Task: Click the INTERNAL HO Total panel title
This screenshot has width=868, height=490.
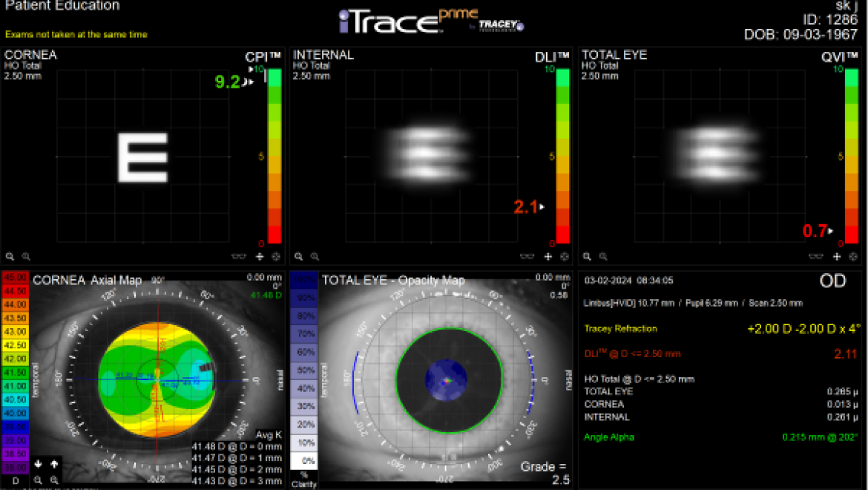Action: pyautogui.click(x=323, y=55)
